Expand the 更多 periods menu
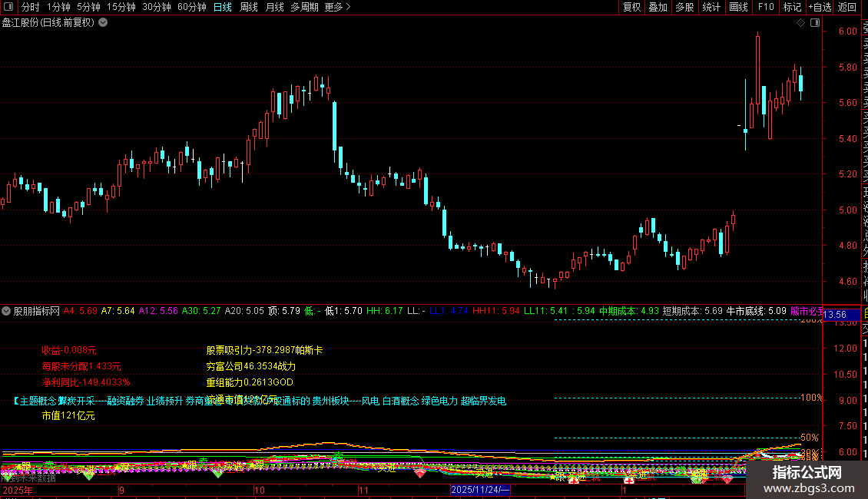 338,7
